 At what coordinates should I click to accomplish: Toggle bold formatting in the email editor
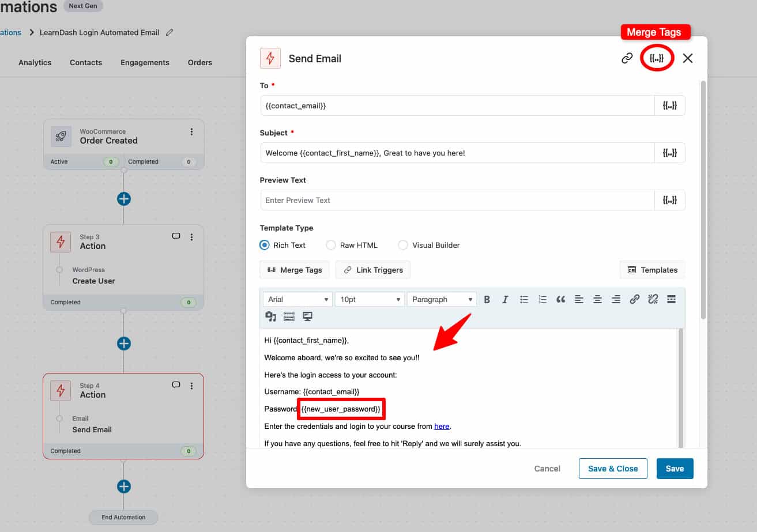click(487, 299)
